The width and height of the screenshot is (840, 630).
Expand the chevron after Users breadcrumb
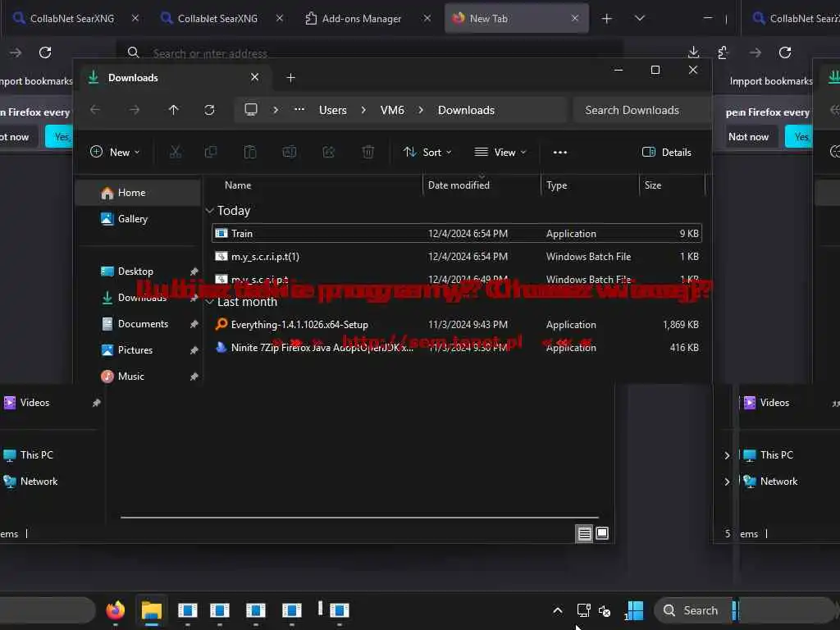[363, 110]
